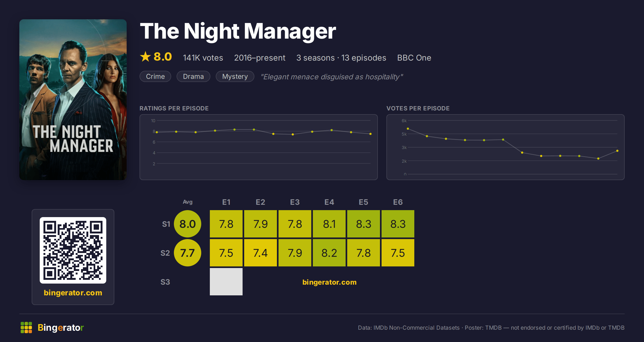
Task: Click S2 E4 rating cell 8.2
Action: coord(329,253)
